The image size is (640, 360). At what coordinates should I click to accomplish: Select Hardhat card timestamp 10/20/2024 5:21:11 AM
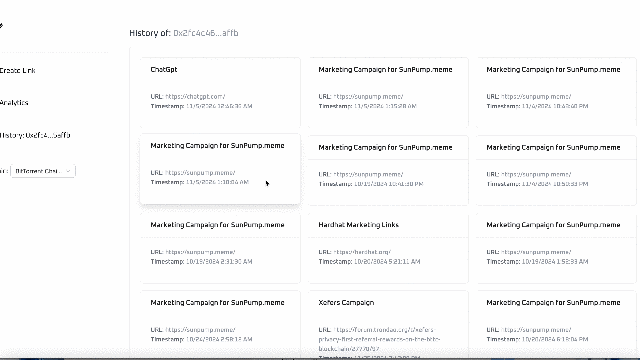coord(369,261)
